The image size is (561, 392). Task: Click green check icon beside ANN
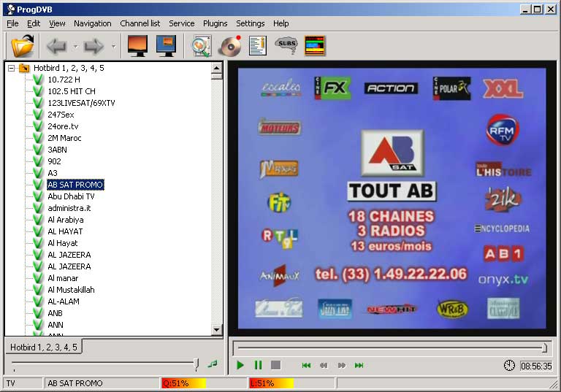coord(38,325)
